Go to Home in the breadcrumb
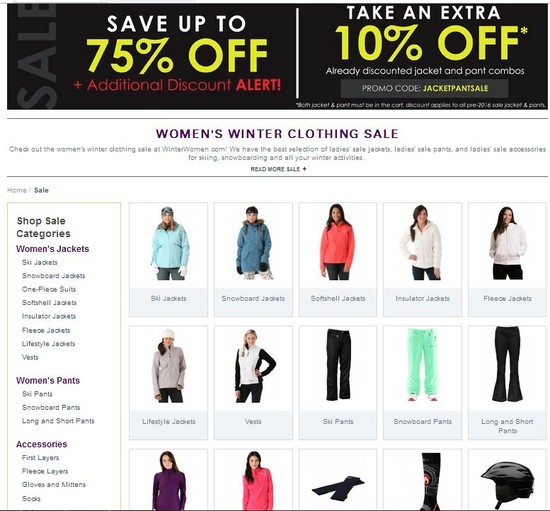The width and height of the screenshot is (550, 511). (17, 190)
